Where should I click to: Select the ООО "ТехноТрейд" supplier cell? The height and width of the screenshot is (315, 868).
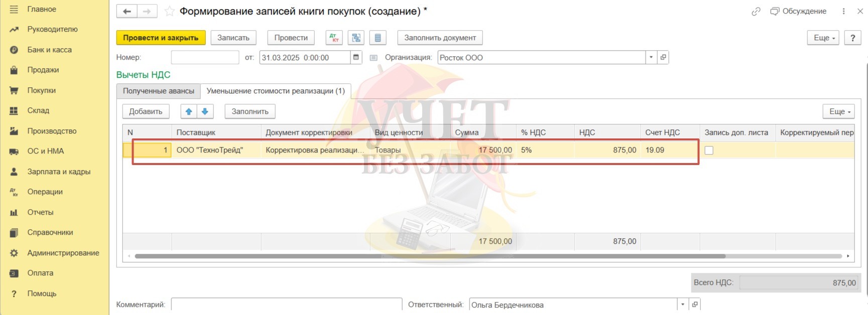click(216, 150)
